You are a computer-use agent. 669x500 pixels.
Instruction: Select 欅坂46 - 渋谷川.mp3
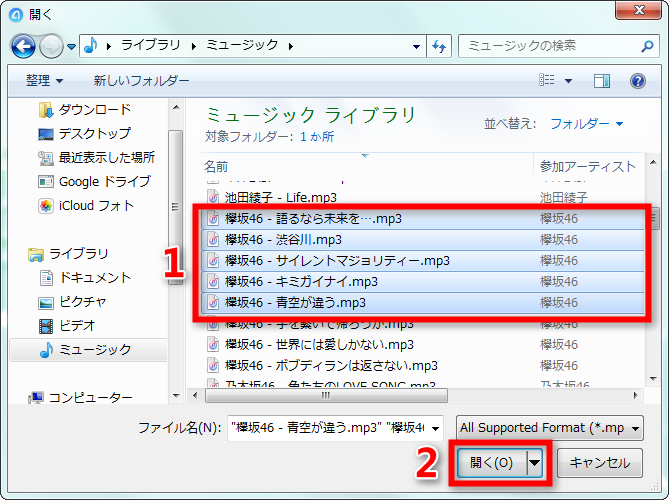tap(422, 239)
